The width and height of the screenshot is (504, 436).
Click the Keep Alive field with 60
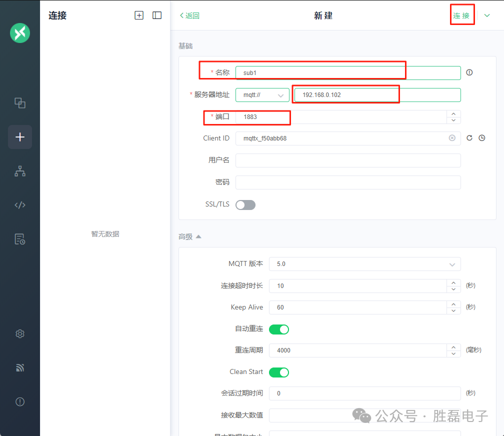click(358, 307)
